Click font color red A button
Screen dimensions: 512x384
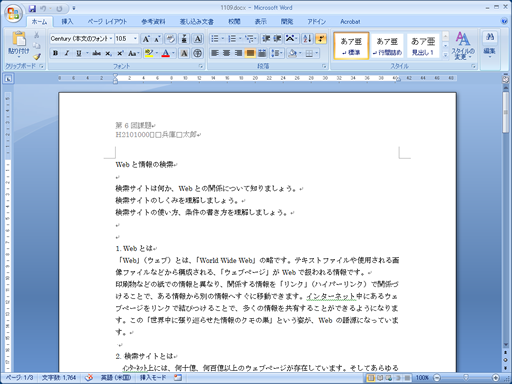click(x=166, y=53)
